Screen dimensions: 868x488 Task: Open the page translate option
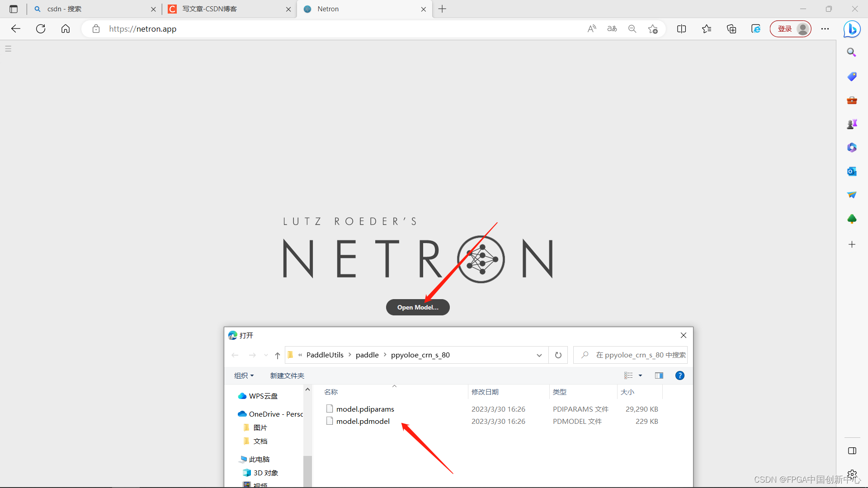tap(612, 29)
